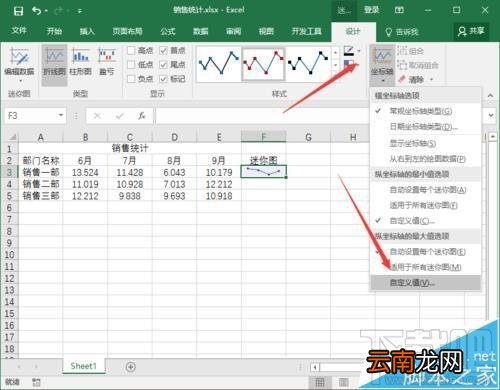Uncheck the Last Point (尾点) checkbox
Image resolution: width=500 pixels, height=390 pixels.
tap(163, 65)
